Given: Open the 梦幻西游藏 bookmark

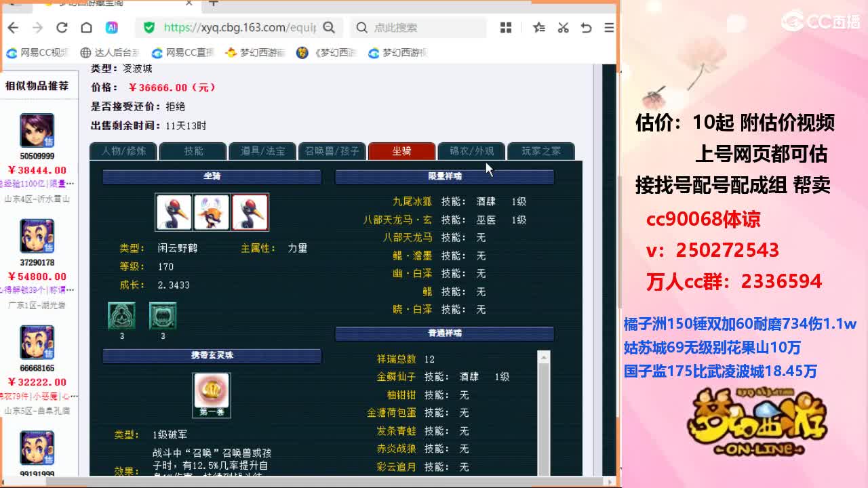Looking at the screenshot, I should [x=256, y=52].
